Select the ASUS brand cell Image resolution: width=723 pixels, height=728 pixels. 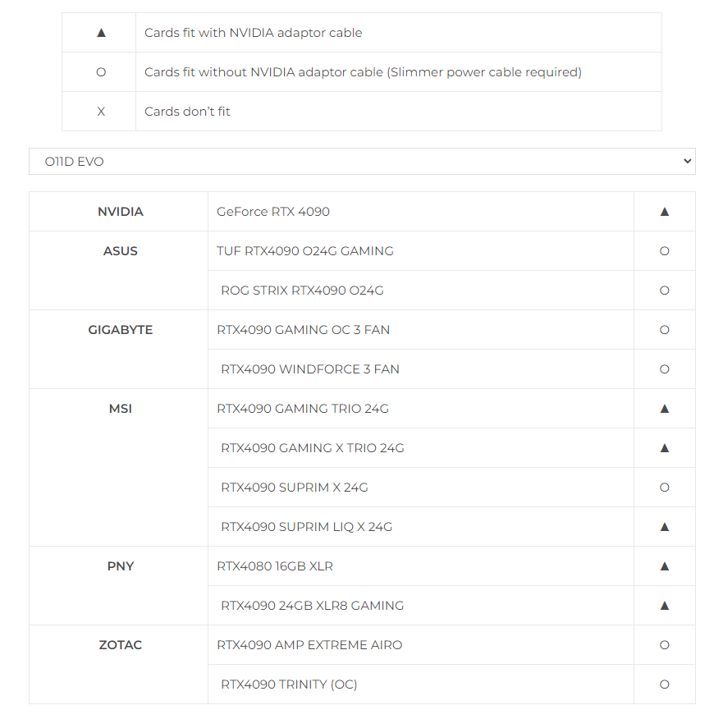(x=120, y=251)
